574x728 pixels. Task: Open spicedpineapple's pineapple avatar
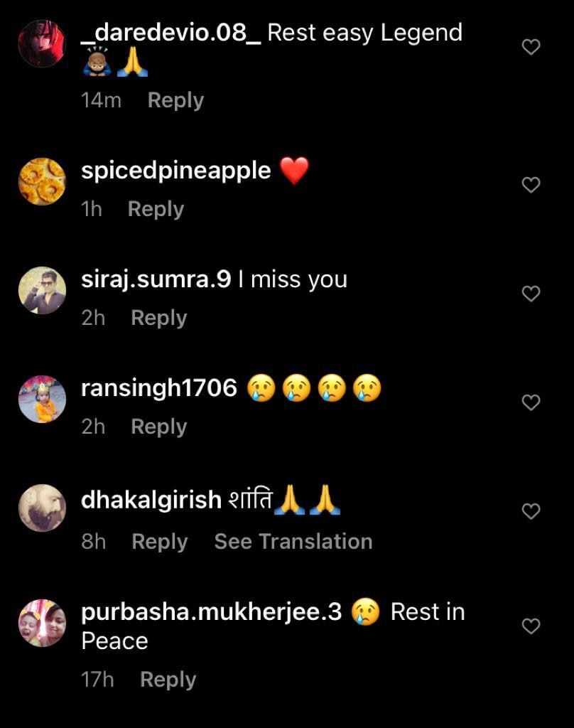(42, 181)
